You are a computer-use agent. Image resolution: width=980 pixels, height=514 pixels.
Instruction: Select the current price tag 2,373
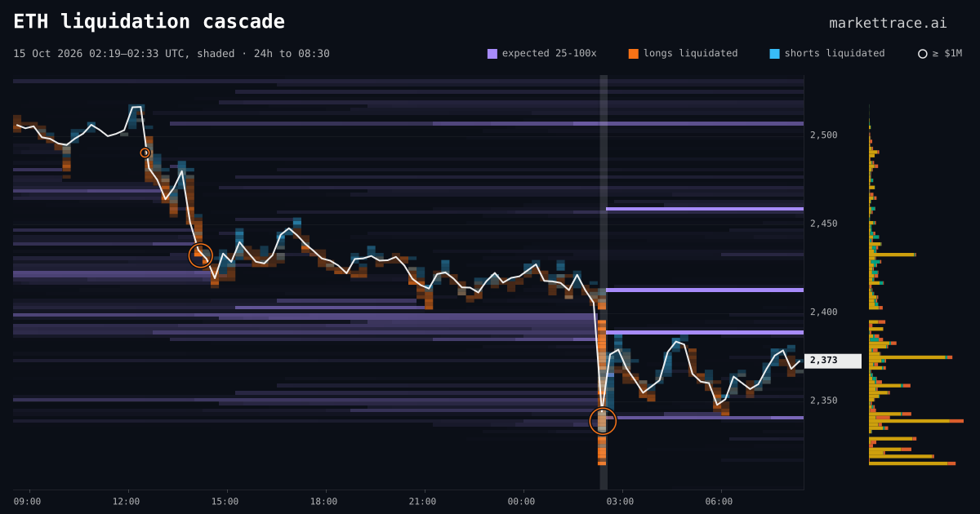point(833,361)
